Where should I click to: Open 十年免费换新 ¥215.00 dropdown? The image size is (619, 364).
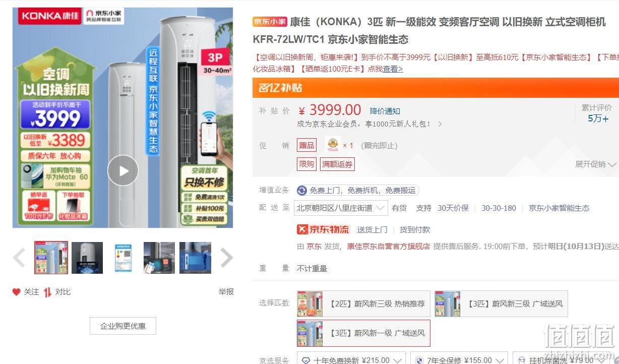pyautogui.click(x=352, y=360)
